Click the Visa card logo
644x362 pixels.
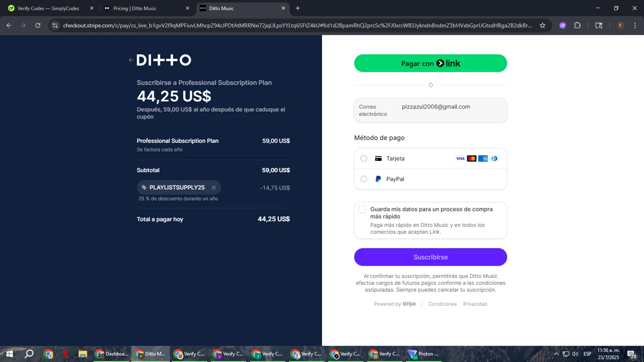460,159
